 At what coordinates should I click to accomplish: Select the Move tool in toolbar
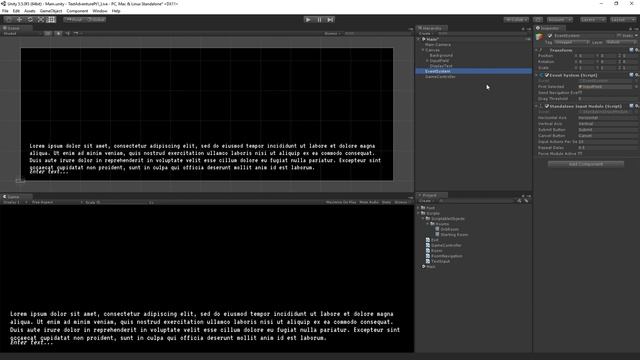(19, 20)
